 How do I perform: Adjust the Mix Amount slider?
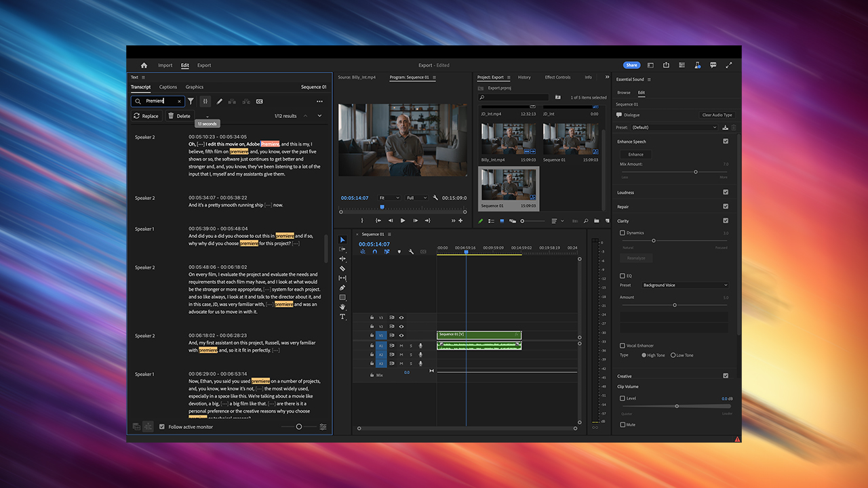coord(694,171)
